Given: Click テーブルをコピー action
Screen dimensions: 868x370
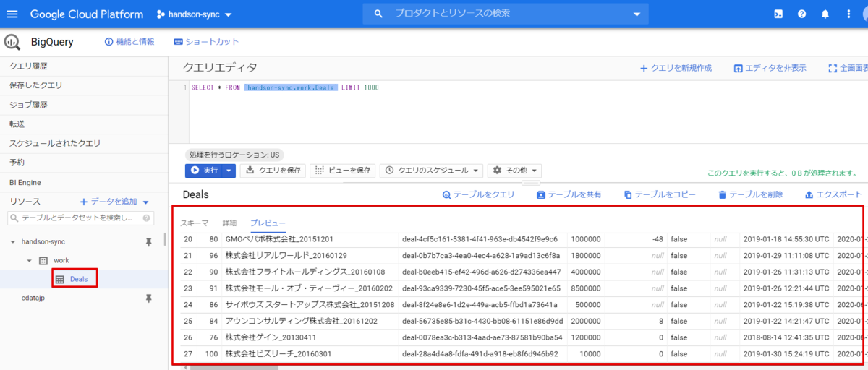Looking at the screenshot, I should click(x=660, y=195).
